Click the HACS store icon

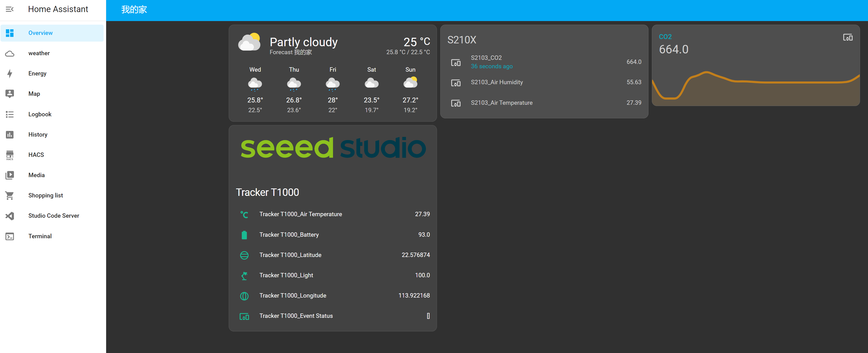click(10, 155)
